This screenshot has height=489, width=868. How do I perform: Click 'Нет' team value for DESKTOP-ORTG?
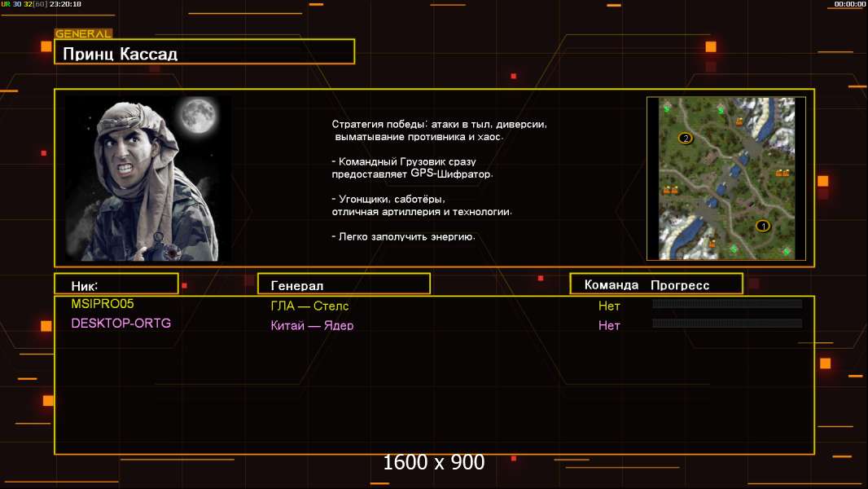(609, 326)
